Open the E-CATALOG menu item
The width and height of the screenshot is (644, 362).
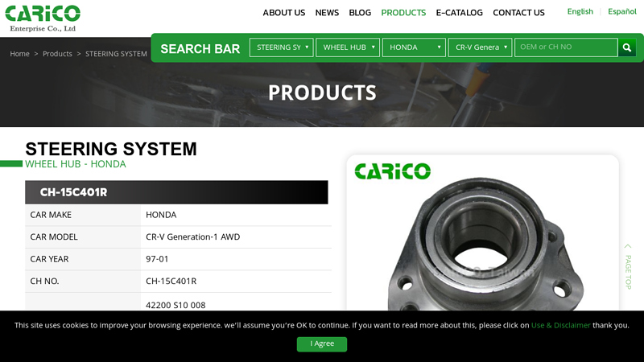pyautogui.click(x=459, y=13)
